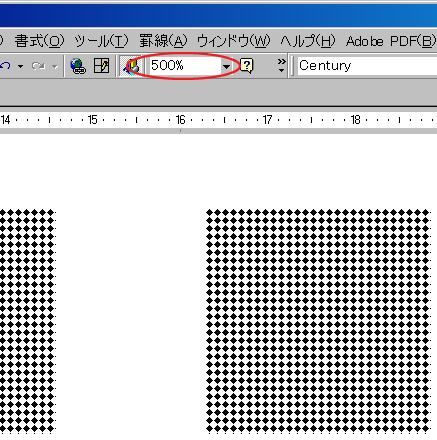The height and width of the screenshot is (440, 437).
Task: Click the Insert Hyperlink globe icon
Action: [x=78, y=66]
